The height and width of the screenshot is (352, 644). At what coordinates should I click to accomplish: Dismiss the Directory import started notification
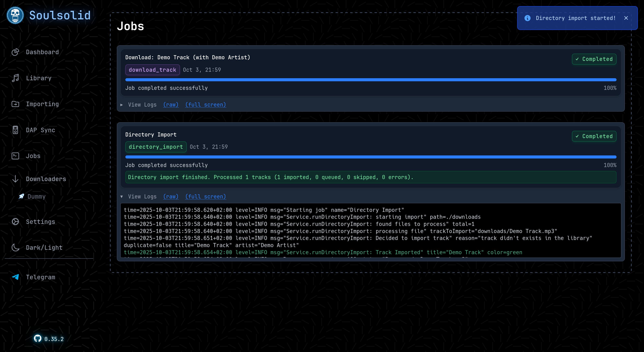(x=626, y=18)
